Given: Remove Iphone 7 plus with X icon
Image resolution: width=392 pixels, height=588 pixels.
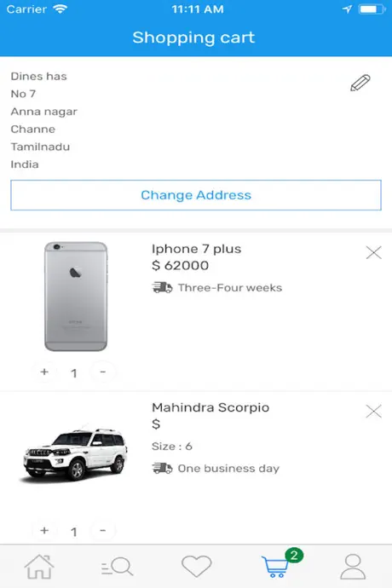Looking at the screenshot, I should click(x=373, y=253).
